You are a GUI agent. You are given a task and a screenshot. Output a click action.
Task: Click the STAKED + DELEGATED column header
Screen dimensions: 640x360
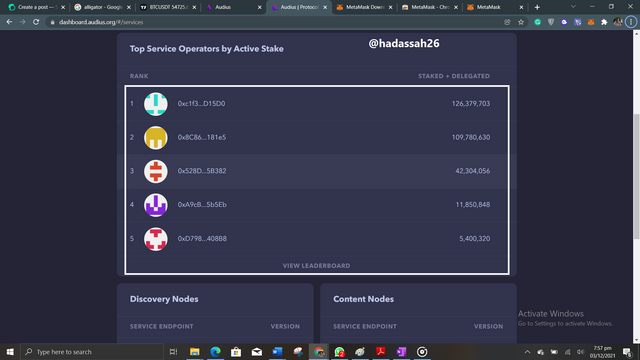[x=454, y=76]
